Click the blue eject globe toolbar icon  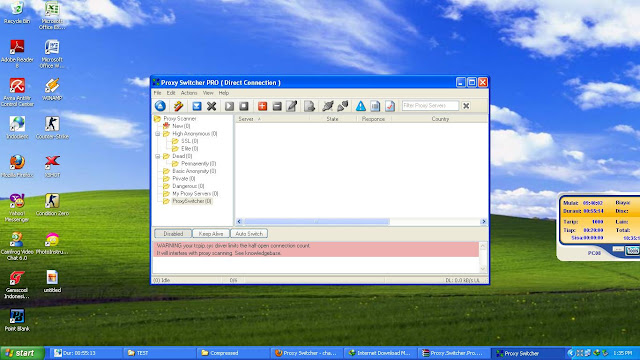coord(160,106)
